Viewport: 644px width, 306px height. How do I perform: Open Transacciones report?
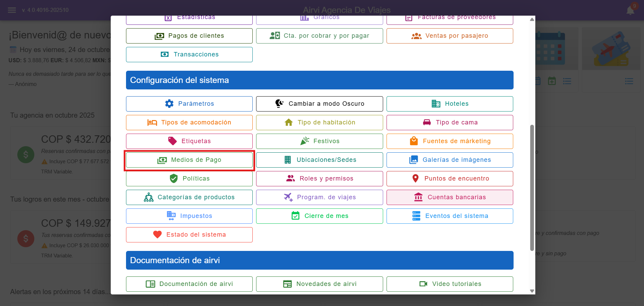pos(189,54)
